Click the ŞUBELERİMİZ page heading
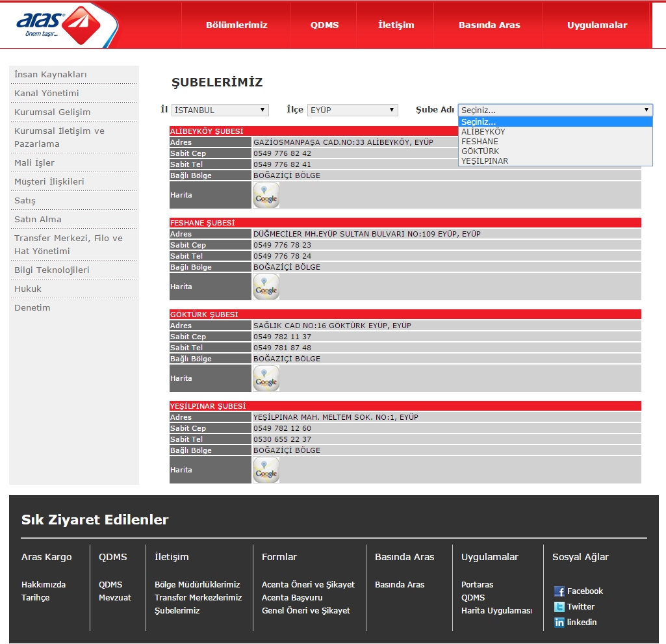666x644 pixels. click(217, 83)
